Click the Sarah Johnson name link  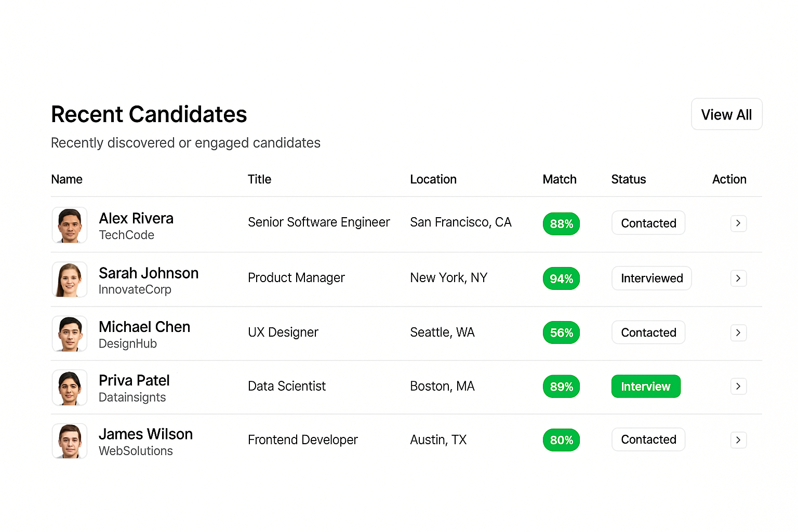click(x=149, y=273)
